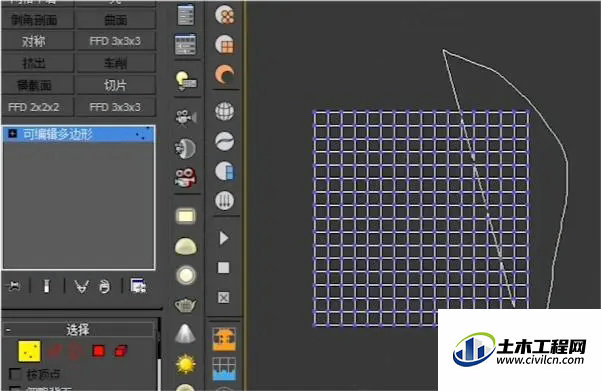Click the orange crescent icon
Viewport: 601px width, 391px height.
pos(225,74)
